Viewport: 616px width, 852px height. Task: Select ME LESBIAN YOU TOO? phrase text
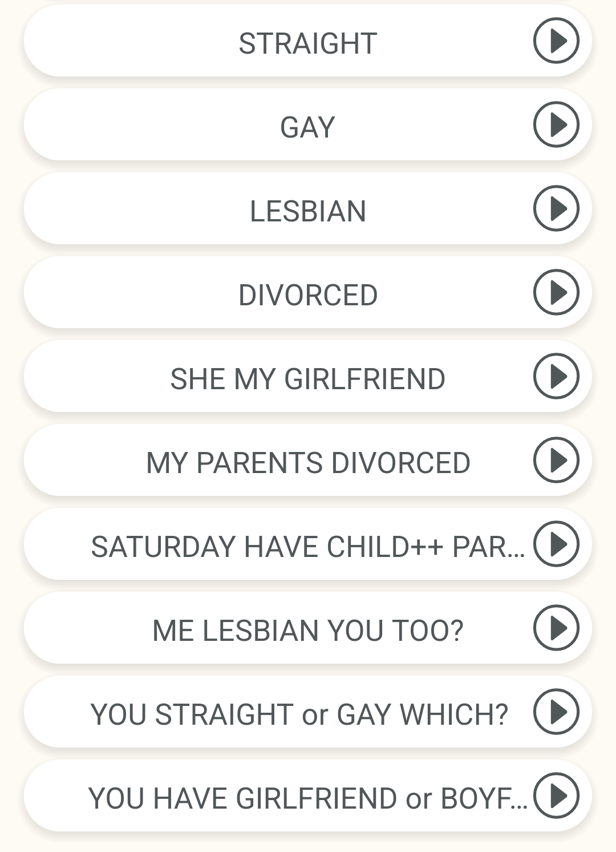(x=307, y=631)
